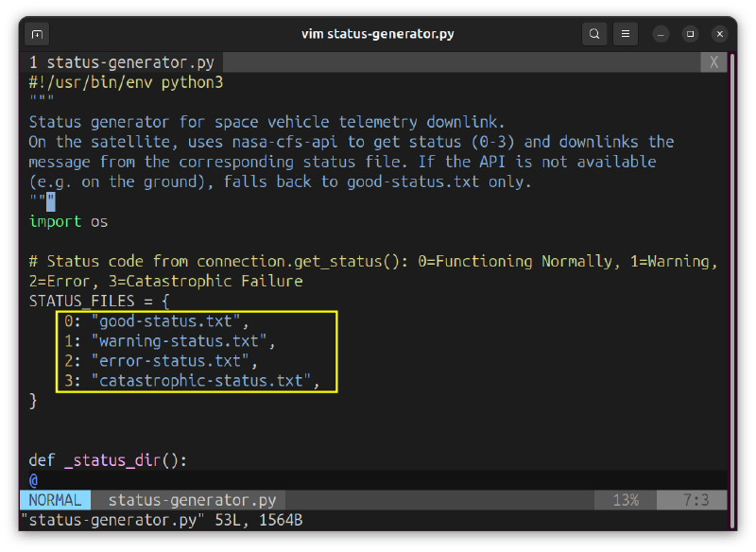This screenshot has width=756, height=552.
Task: Click the '1: "warning-status.txt"' entry
Action: tap(170, 341)
